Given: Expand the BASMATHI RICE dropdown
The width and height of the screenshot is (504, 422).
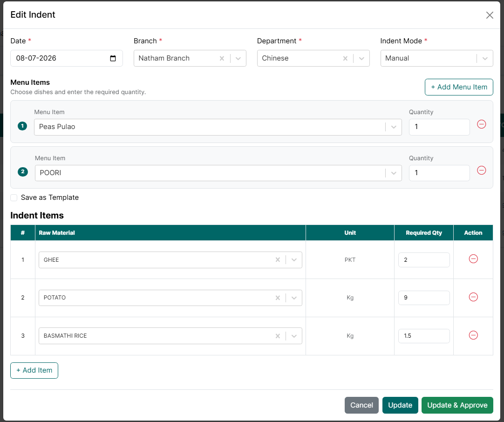Looking at the screenshot, I should click(294, 336).
